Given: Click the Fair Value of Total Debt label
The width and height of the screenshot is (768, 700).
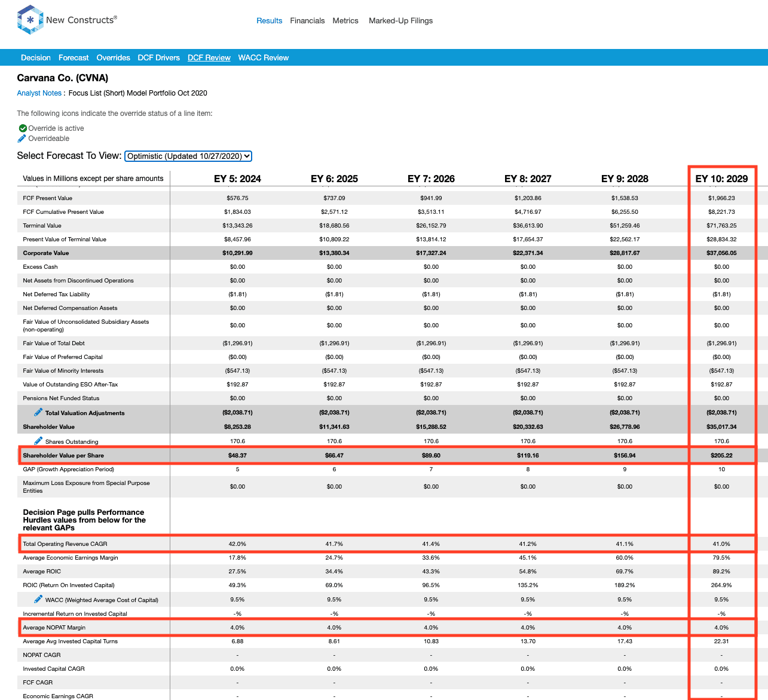Looking at the screenshot, I should click(54, 343).
